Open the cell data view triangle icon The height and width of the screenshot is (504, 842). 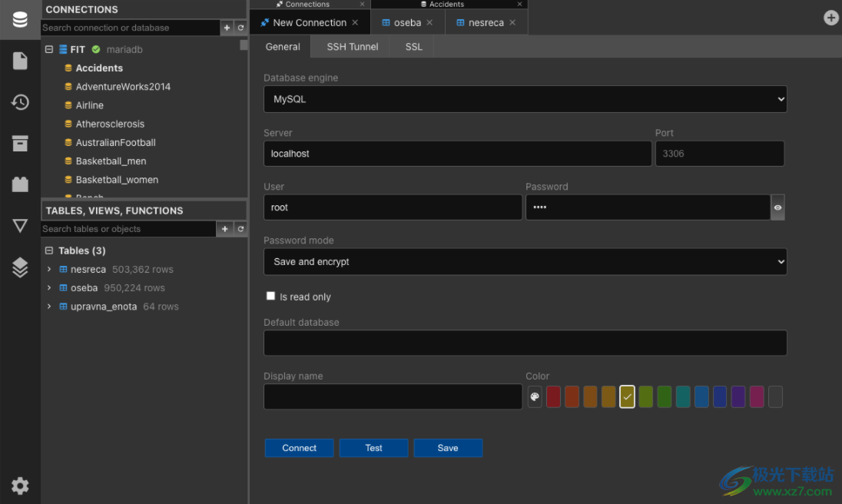click(x=20, y=225)
